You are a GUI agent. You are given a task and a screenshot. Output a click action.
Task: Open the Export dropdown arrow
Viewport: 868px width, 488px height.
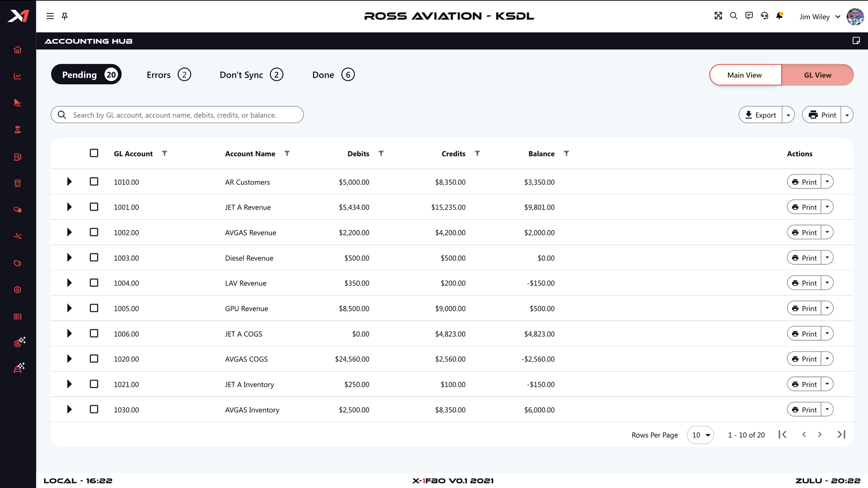point(788,115)
